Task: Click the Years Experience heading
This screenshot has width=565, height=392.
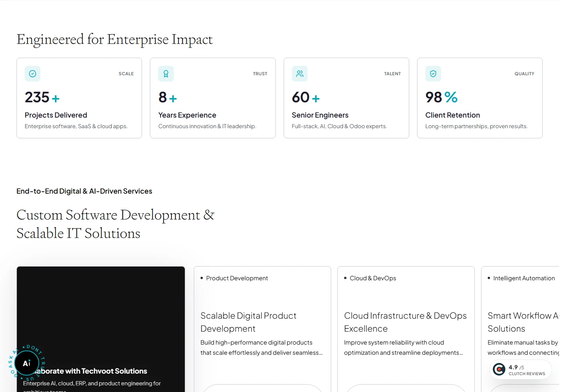Action: pyautogui.click(x=187, y=115)
